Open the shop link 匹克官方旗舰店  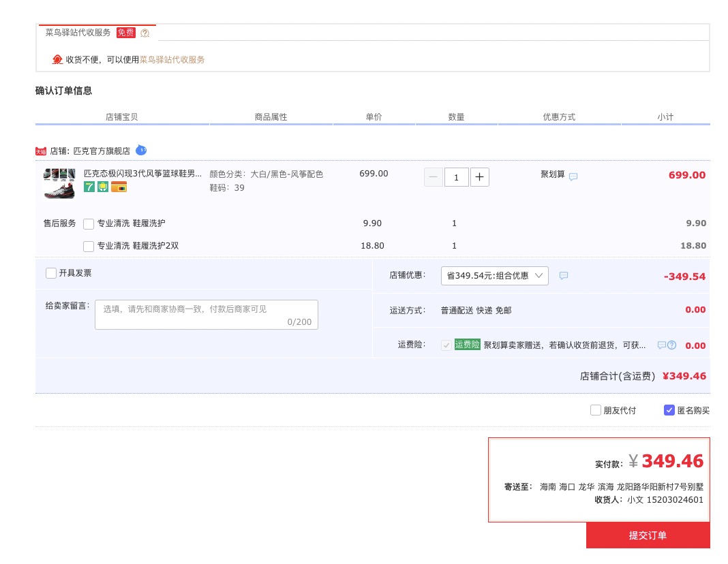pos(102,151)
